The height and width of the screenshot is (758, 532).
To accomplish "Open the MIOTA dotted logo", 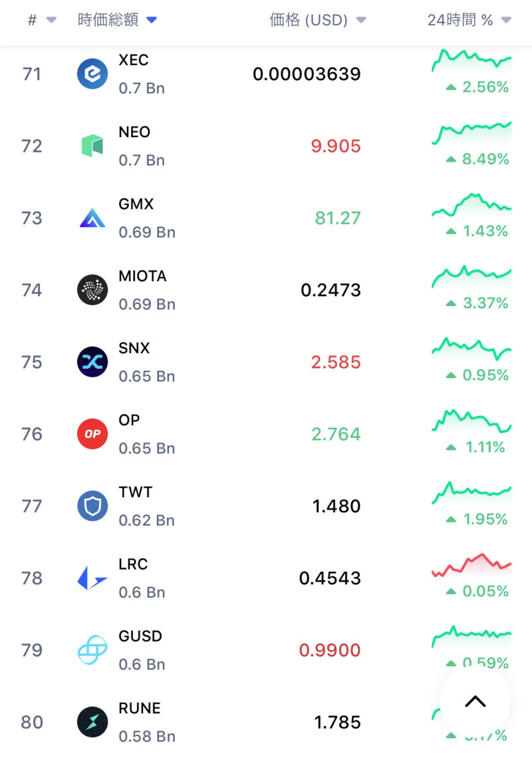I will click(x=92, y=290).
